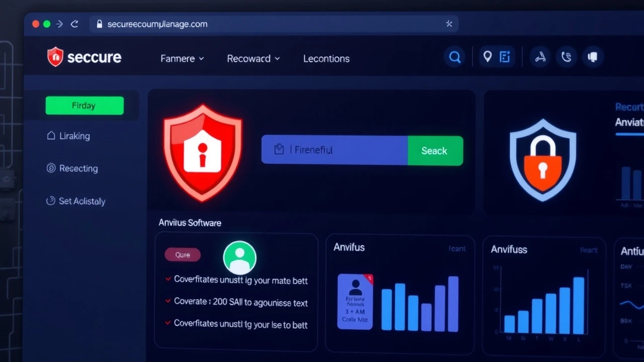Click the Qure badge button
The height and width of the screenshot is (362, 644).
(x=183, y=255)
